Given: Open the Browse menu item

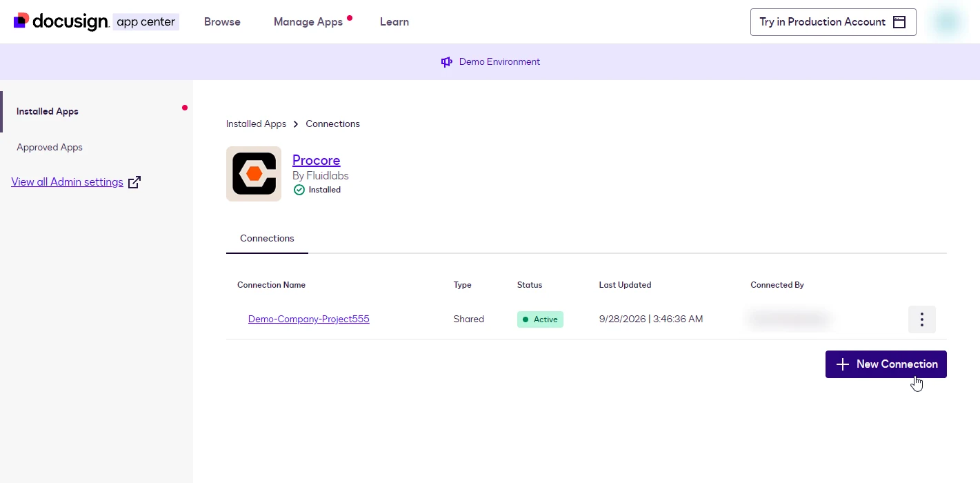Looking at the screenshot, I should pos(222,22).
